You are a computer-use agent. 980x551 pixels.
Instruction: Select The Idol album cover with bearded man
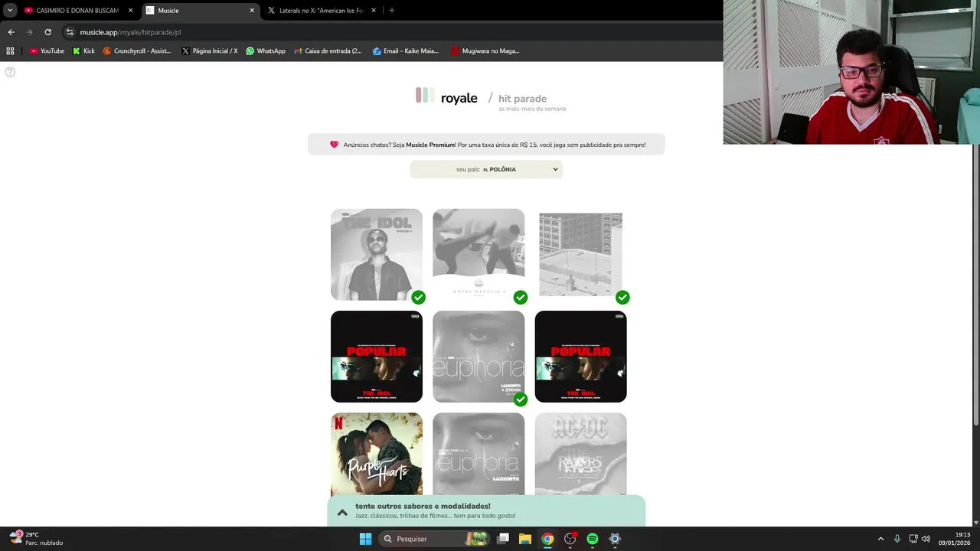click(377, 255)
